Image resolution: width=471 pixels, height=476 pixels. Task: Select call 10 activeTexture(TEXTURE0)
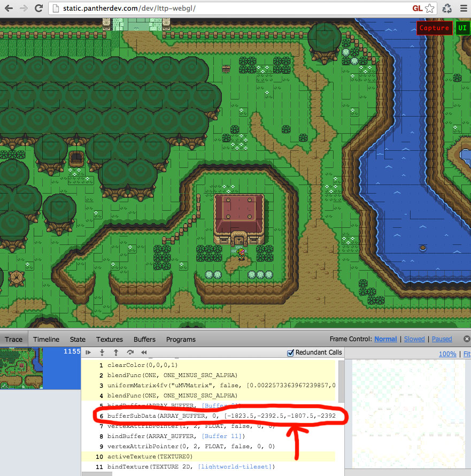210,457
